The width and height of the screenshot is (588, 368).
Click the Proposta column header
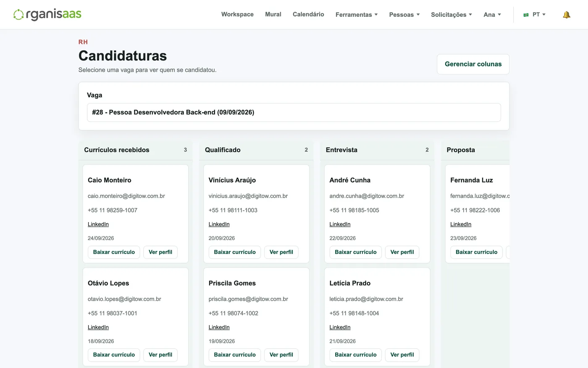(475, 150)
